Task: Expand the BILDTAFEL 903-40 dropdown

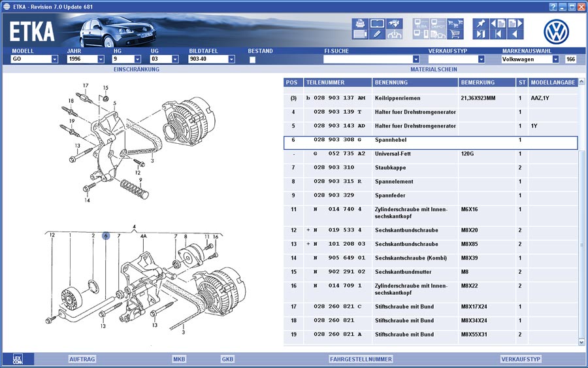Action: pos(231,59)
